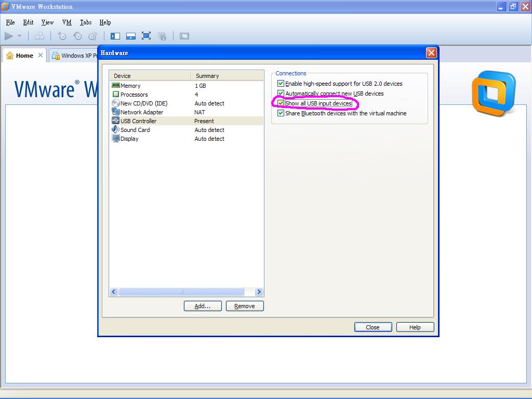Image resolution: width=532 pixels, height=399 pixels.
Task: Enter full screen mode icon
Action: tap(146, 36)
